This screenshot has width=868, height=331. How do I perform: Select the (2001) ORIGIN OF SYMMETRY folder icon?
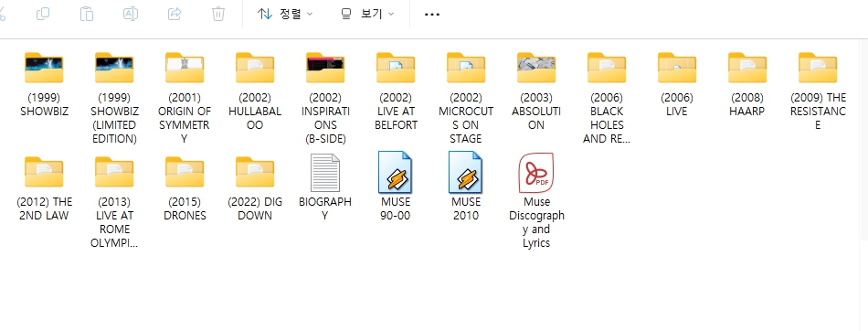pos(185,68)
